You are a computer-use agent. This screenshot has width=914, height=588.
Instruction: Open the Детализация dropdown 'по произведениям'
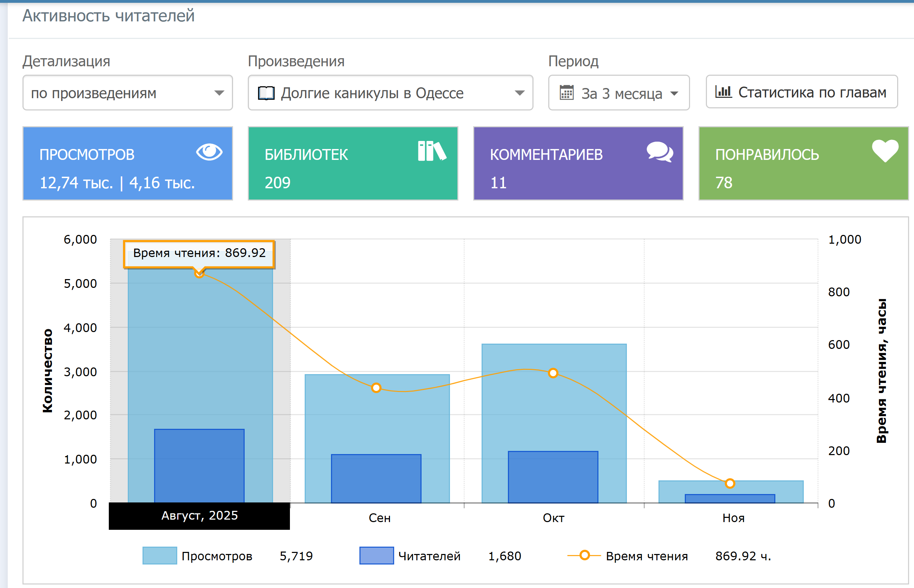pos(127,93)
